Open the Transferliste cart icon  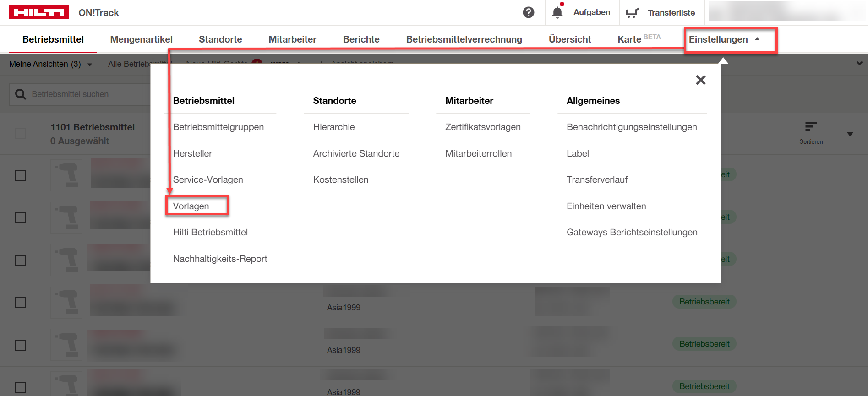[632, 13]
